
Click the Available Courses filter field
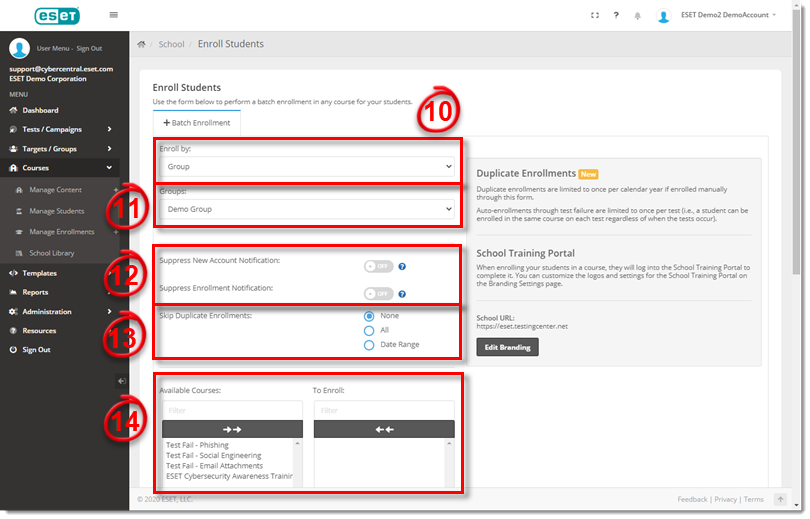(232, 410)
